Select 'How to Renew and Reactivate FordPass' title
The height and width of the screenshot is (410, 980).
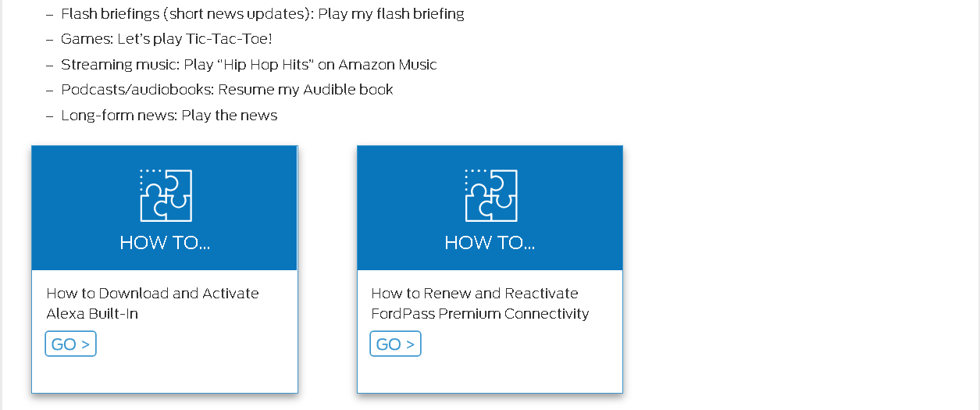point(475,294)
